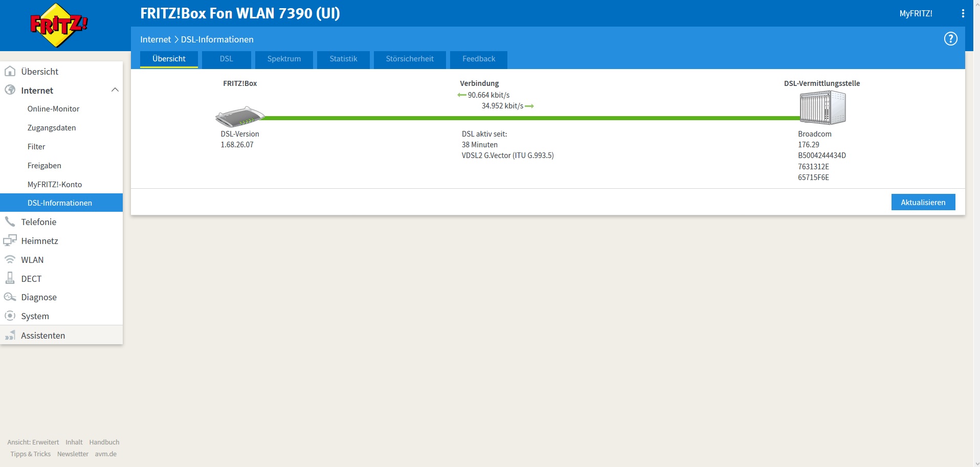Viewport: 980px width, 467px height.
Task: Select Online-Monitor in the sidebar
Action: click(53, 109)
